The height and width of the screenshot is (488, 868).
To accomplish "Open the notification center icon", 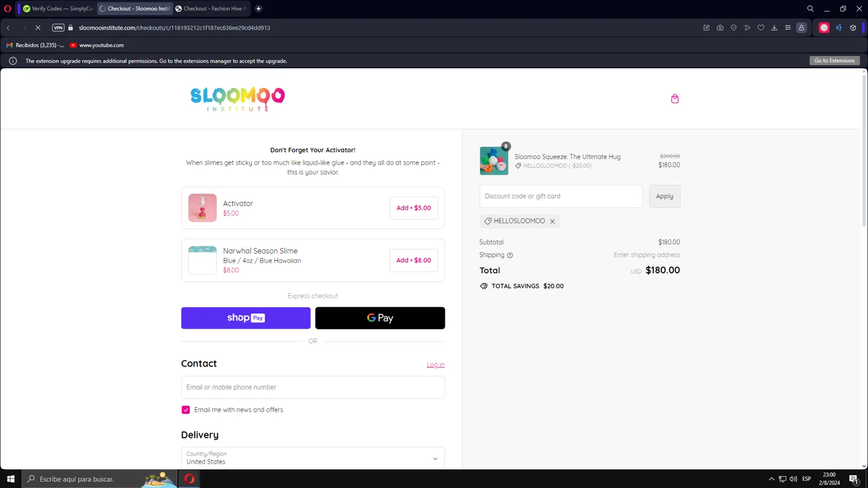I will (854, 479).
